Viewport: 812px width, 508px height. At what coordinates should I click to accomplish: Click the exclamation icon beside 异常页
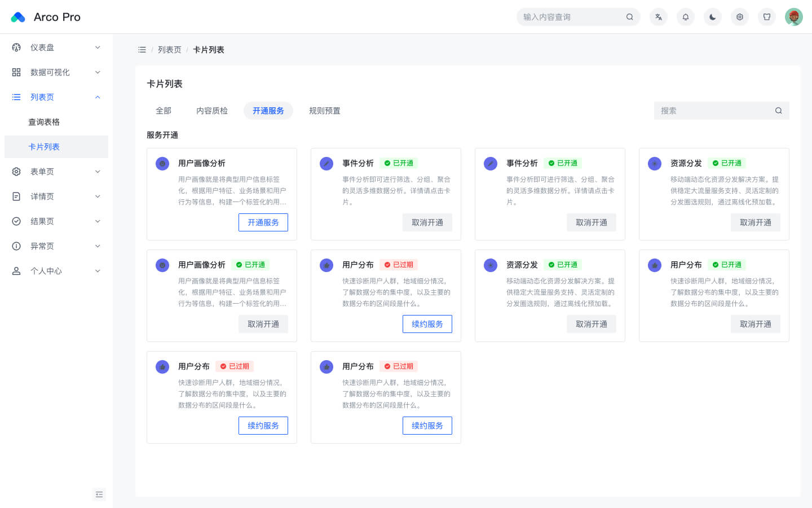[16, 246]
